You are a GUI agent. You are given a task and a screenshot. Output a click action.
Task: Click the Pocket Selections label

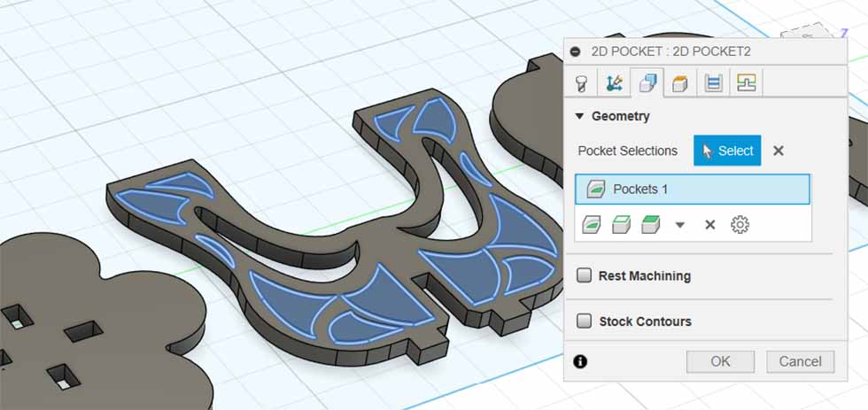coord(627,151)
